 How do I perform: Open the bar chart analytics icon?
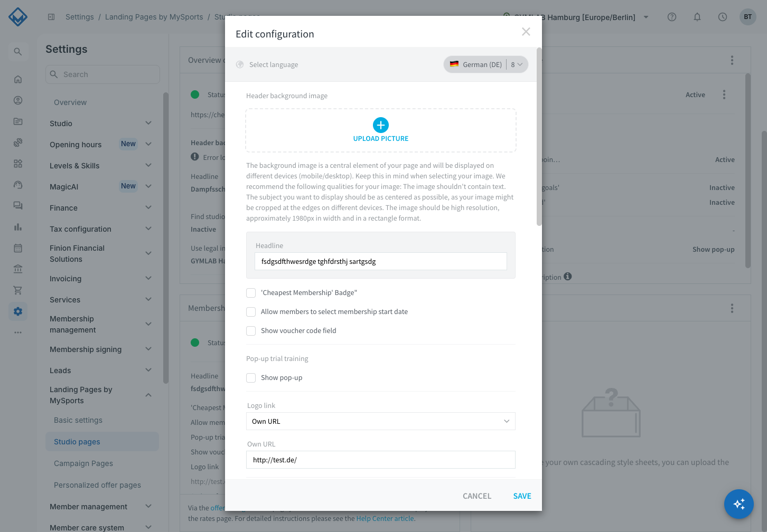tap(18, 227)
